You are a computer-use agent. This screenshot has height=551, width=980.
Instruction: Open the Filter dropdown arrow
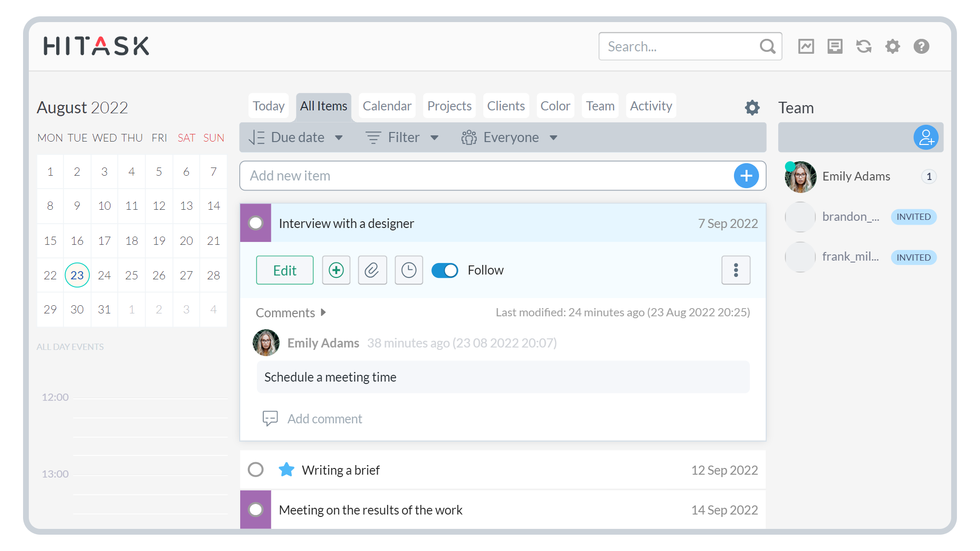(x=434, y=138)
